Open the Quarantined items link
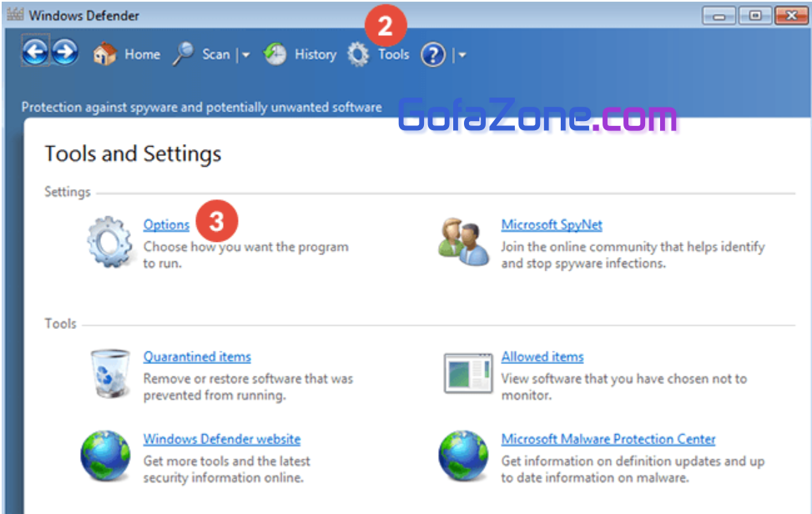Screen dimensions: 812x514 (x=197, y=356)
